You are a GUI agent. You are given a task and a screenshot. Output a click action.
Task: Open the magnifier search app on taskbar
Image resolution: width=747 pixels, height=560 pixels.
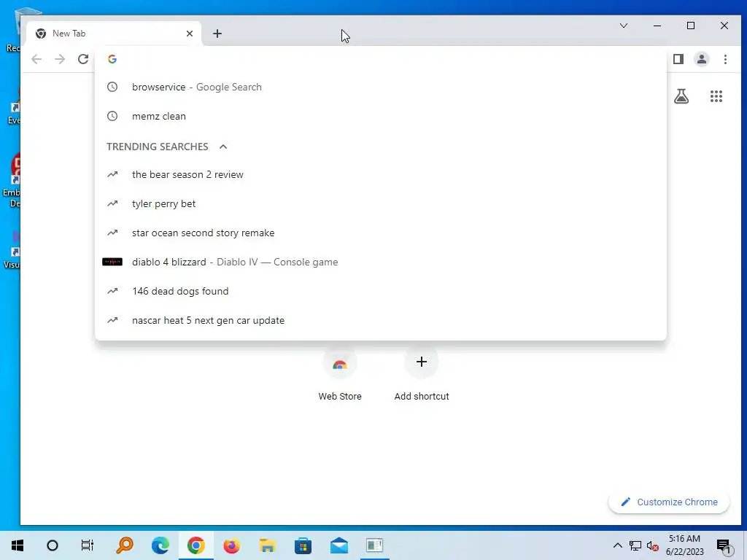pos(125,545)
